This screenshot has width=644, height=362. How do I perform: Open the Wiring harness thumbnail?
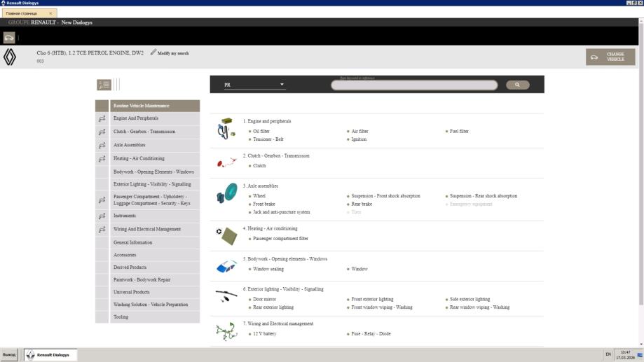tap(227, 330)
